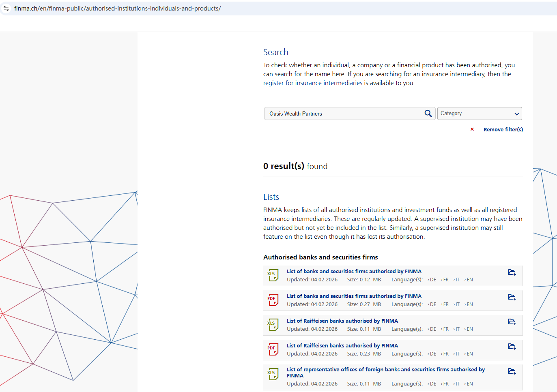Click the magnifying glass search icon

tap(428, 114)
